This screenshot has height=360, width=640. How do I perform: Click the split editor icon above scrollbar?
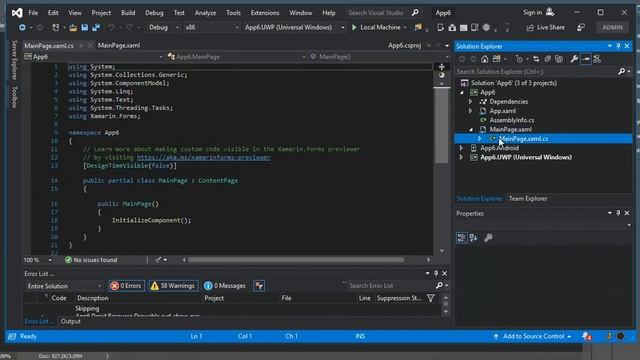(442, 67)
